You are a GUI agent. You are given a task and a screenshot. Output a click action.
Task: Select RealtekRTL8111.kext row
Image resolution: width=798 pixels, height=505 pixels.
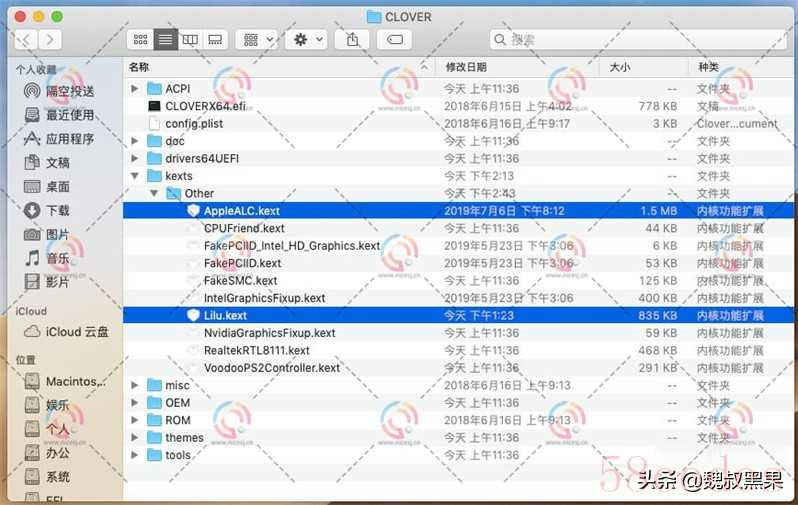(458, 350)
